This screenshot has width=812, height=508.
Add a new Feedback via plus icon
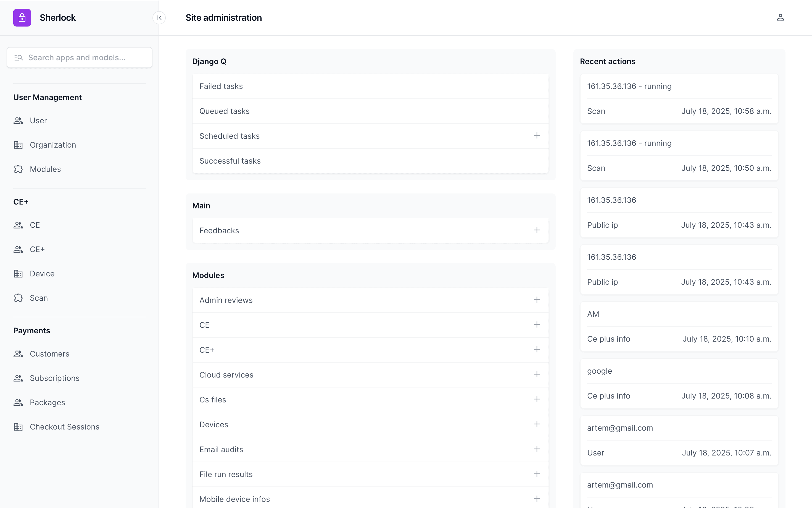[x=537, y=230]
